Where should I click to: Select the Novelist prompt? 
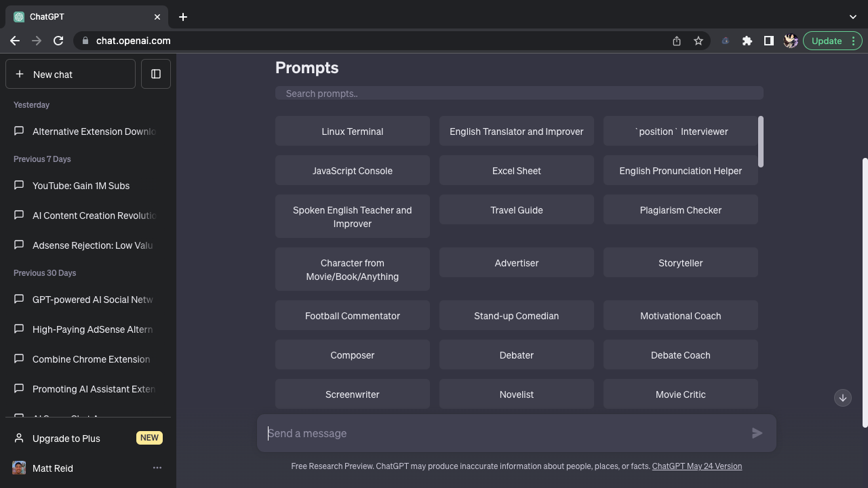pos(517,394)
